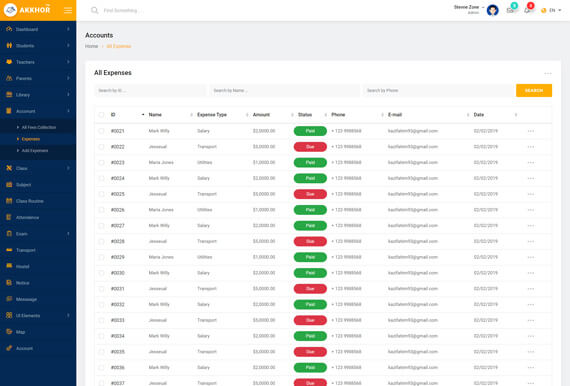This screenshot has height=386, width=570.
Task: Open the three-dot actions for row #0030
Action: coord(531,273)
